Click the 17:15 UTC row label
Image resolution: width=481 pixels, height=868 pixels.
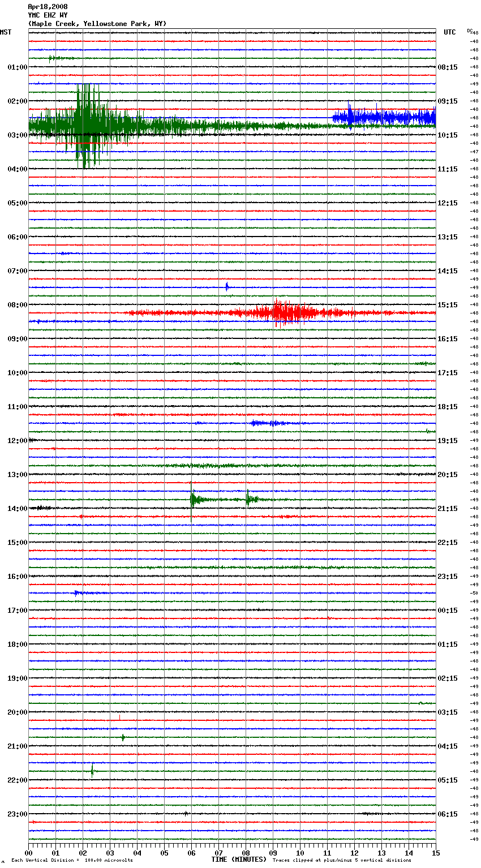[448, 373]
